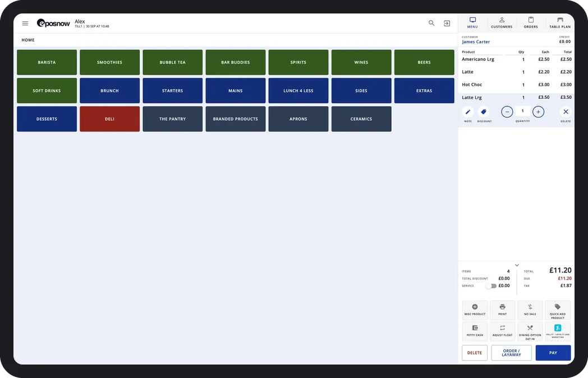The width and height of the screenshot is (588, 378).
Task: Open the Lunch 4 Less category
Action: 298,91
